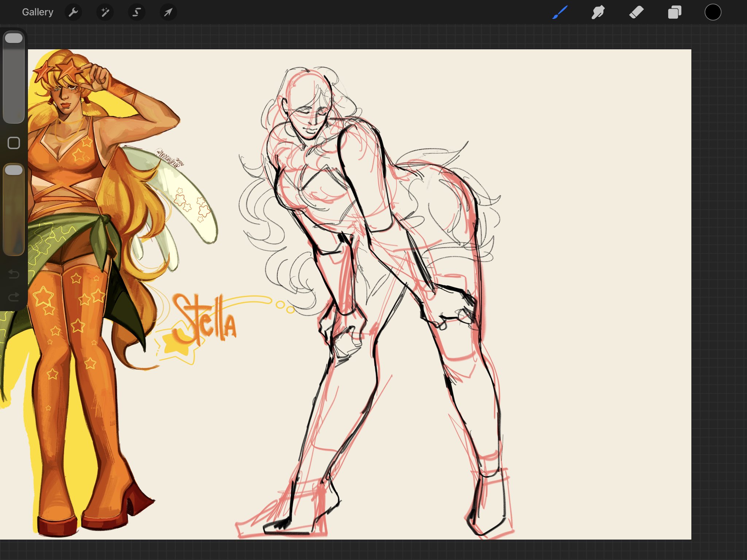Tap the Undo arrow in sidebar
Viewport: 747px width, 560px height.
click(x=14, y=274)
